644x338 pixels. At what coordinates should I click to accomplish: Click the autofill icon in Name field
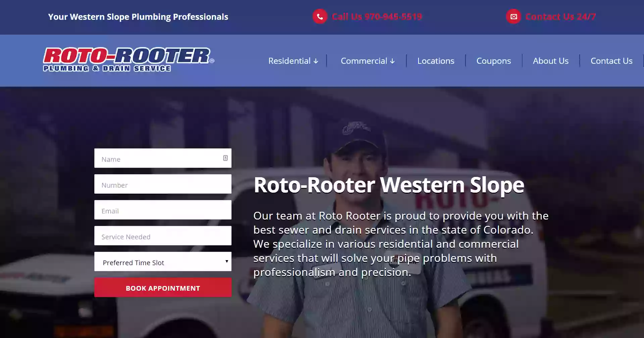pyautogui.click(x=226, y=158)
